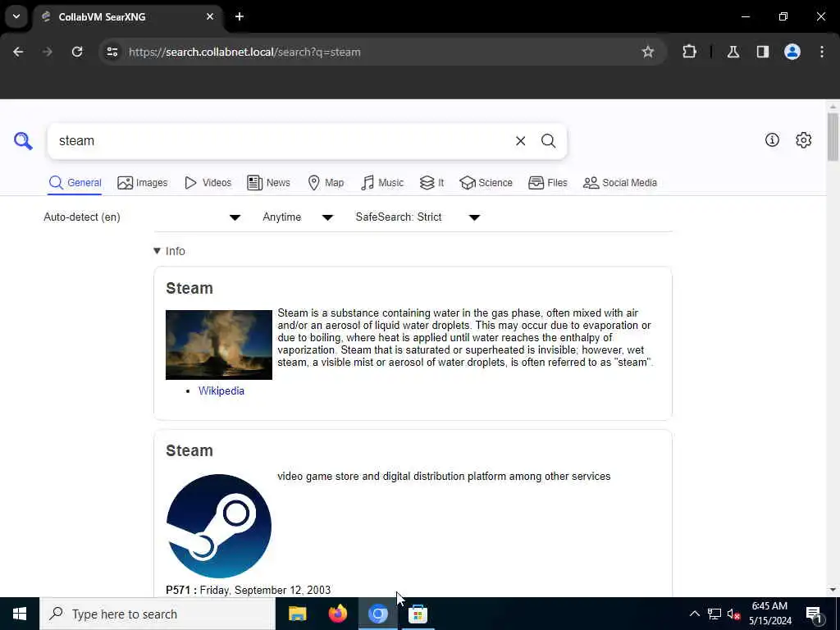840x630 pixels.
Task: Switch to the Music tab
Action: pyautogui.click(x=382, y=183)
